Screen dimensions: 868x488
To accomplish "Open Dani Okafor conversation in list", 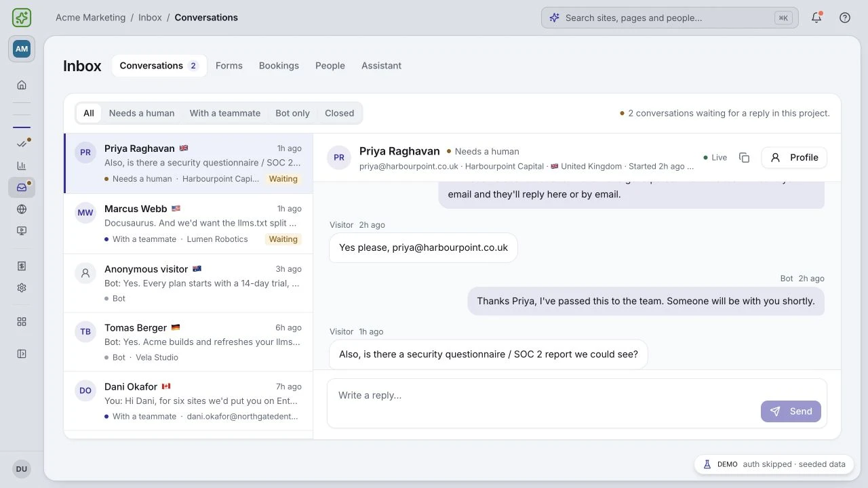I will [189, 401].
